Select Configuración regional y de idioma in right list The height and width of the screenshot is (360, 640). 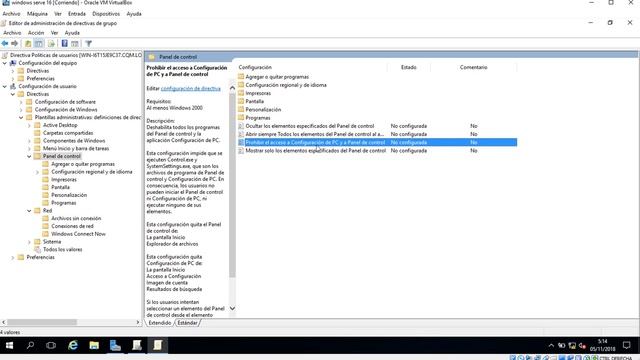(x=286, y=85)
